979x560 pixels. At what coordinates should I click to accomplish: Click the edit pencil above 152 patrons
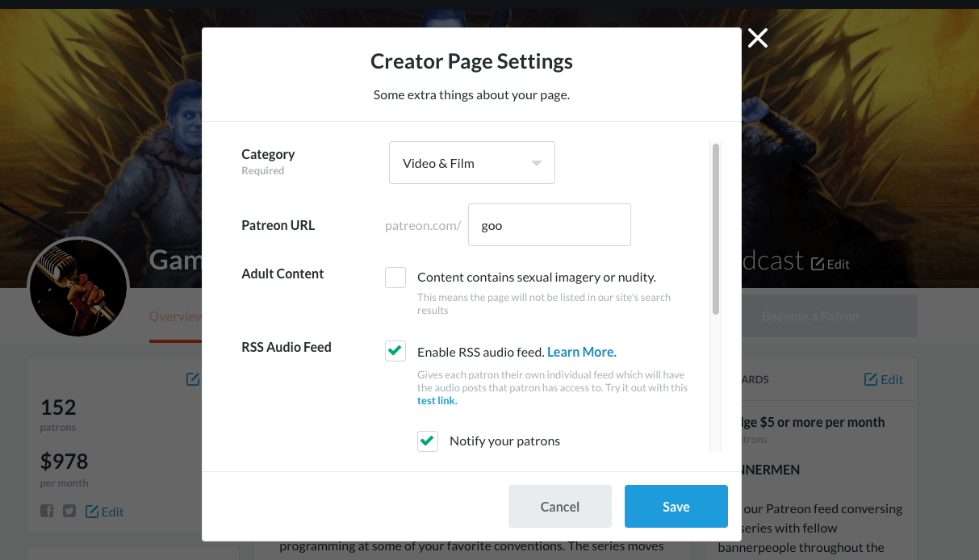coord(193,378)
